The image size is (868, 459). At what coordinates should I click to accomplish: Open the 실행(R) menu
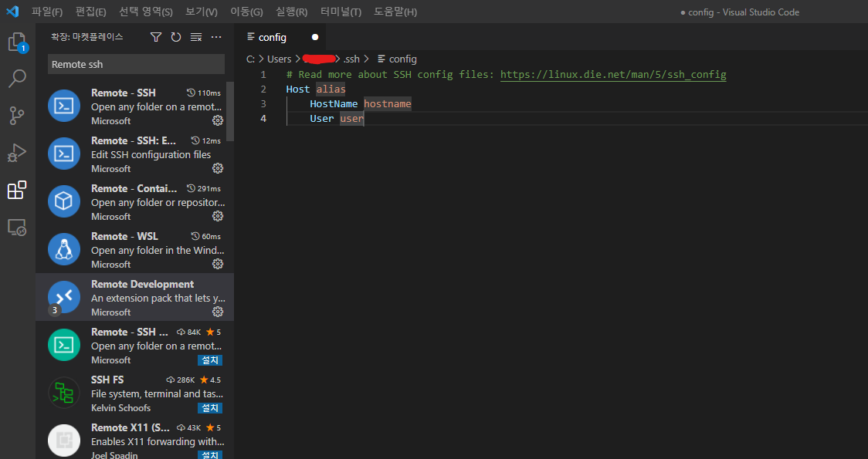tap(291, 12)
